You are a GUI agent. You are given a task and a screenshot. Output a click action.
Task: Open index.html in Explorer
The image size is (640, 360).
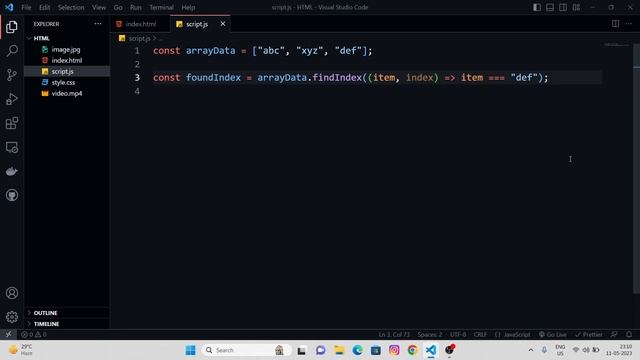tap(67, 60)
